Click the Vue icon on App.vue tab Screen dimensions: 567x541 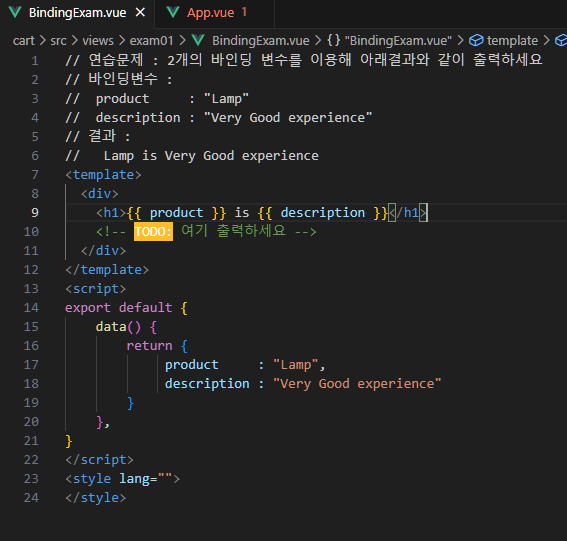click(173, 13)
